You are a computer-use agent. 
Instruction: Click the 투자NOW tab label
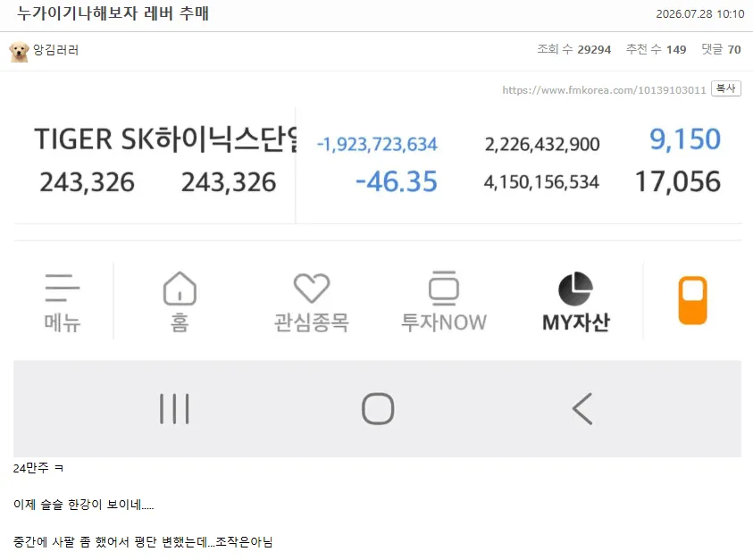click(444, 322)
